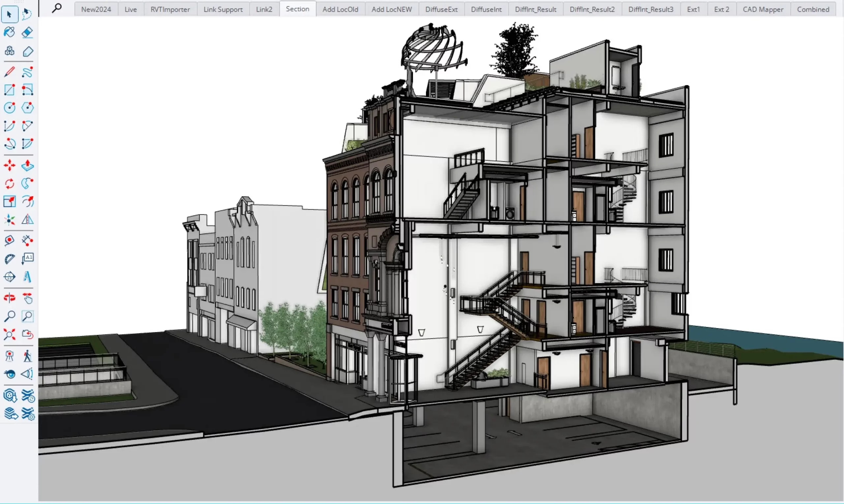Activate the Orbit tool

(x=9, y=298)
